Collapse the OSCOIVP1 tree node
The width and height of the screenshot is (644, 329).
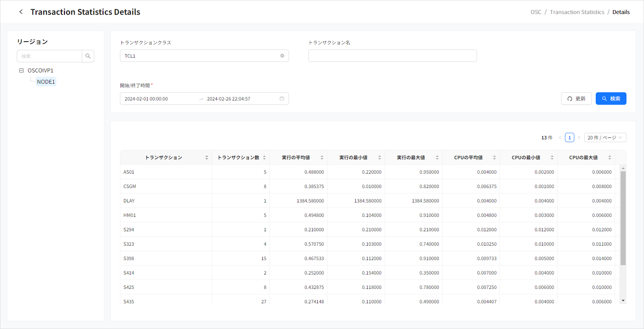click(21, 70)
